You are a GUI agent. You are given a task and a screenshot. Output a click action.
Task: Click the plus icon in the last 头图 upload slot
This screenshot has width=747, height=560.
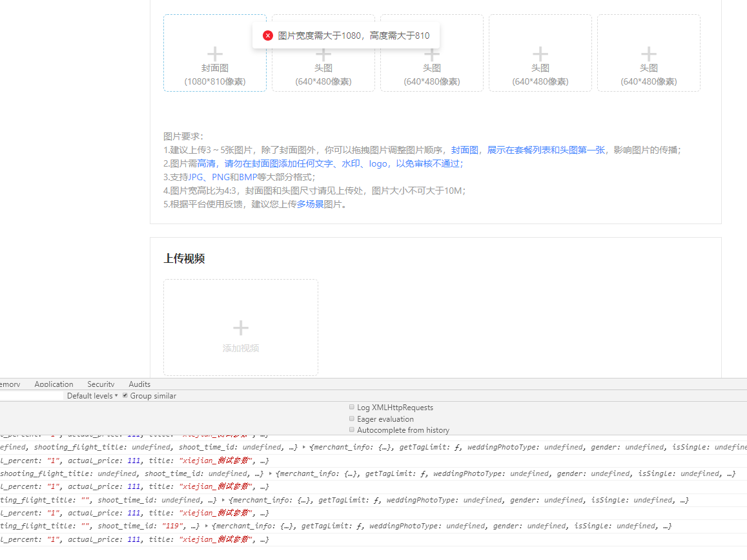pyautogui.click(x=648, y=54)
